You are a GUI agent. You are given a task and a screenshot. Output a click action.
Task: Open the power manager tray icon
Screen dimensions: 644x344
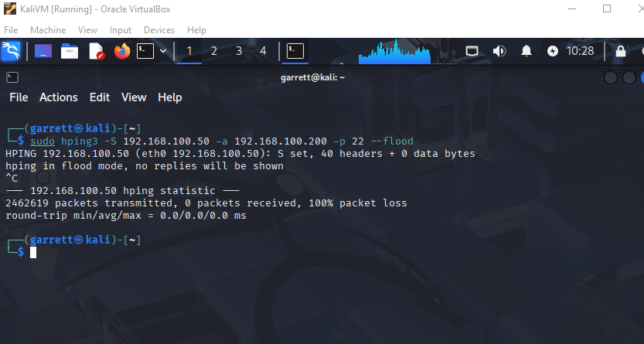[553, 51]
